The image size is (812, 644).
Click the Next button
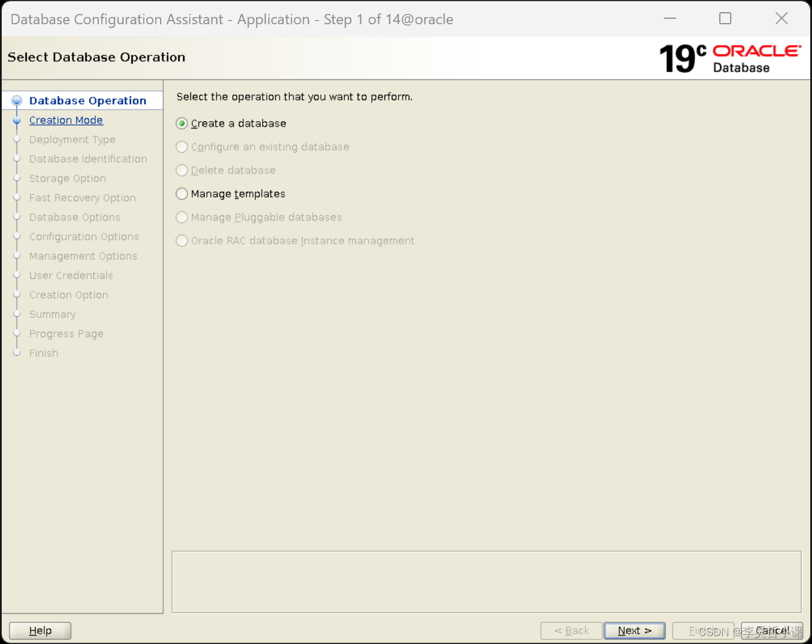tap(634, 631)
